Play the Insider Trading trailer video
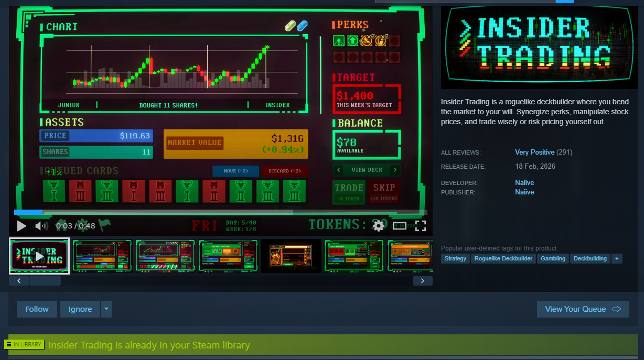This screenshot has width=644, height=360. click(x=22, y=226)
